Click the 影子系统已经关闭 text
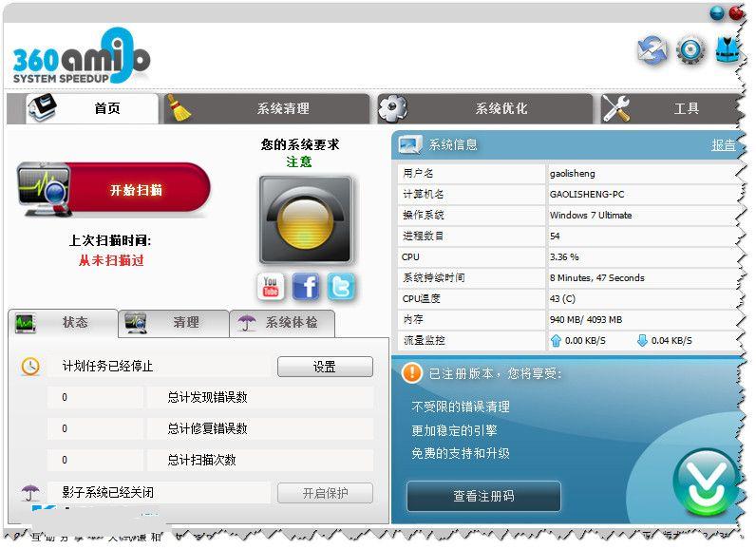Screen dimensions: 756x549 click(x=107, y=492)
